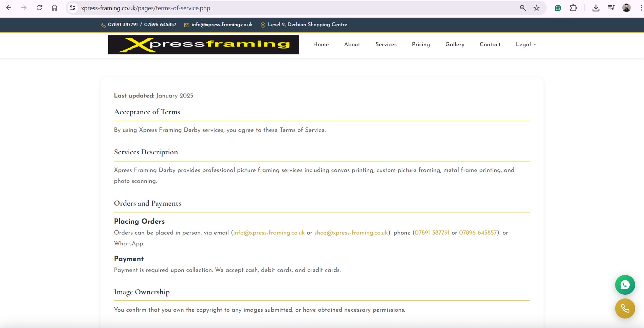Go back using the browser back arrow
Viewport: 644px width, 328px height.
(9, 8)
